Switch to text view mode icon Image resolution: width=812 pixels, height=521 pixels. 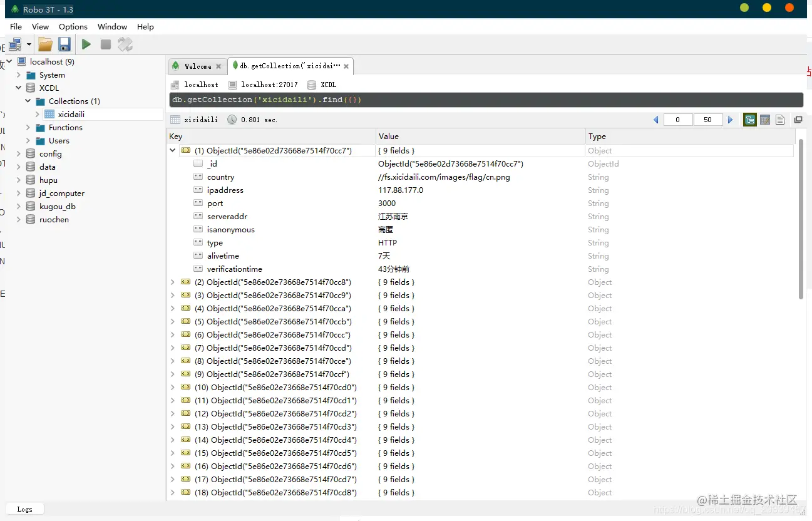click(779, 120)
